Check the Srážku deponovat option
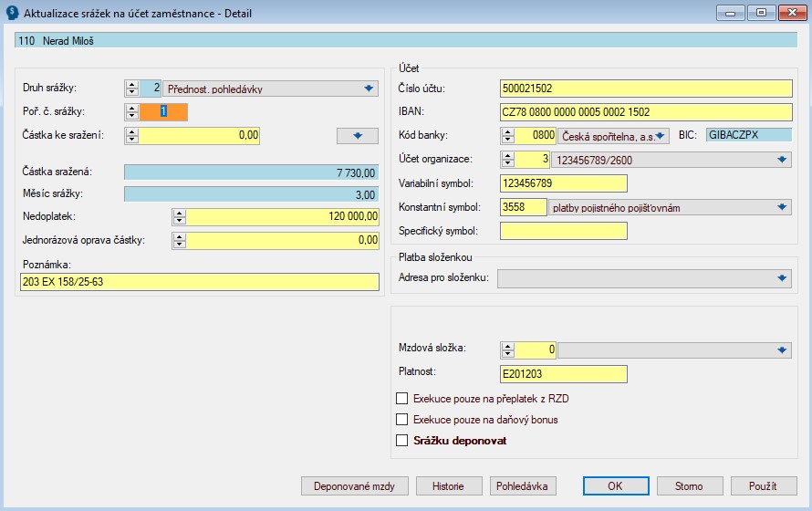This screenshot has height=511, width=812. 401,441
